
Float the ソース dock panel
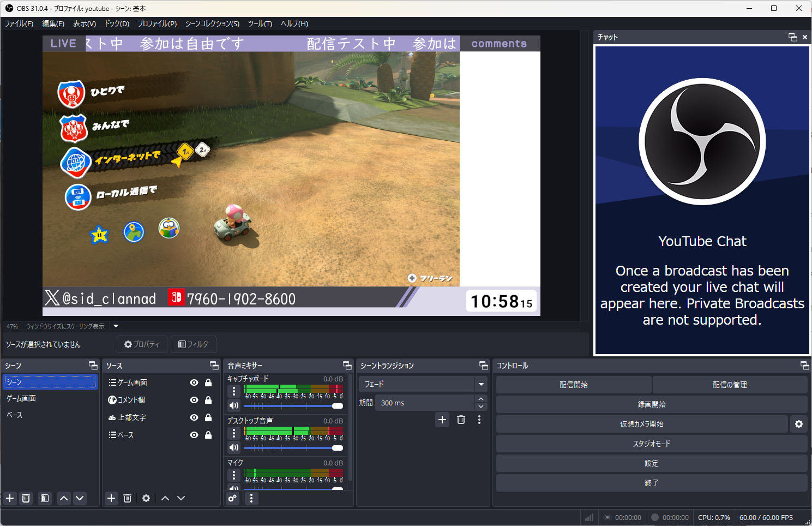click(x=214, y=366)
